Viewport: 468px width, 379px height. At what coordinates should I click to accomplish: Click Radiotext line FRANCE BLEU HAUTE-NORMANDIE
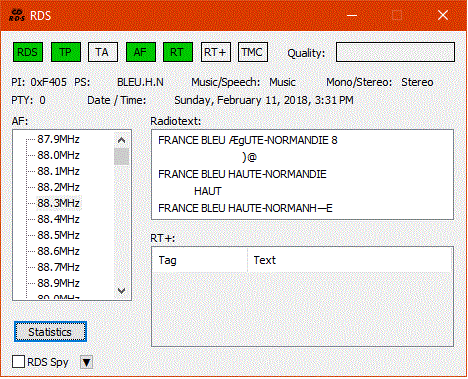(x=242, y=174)
